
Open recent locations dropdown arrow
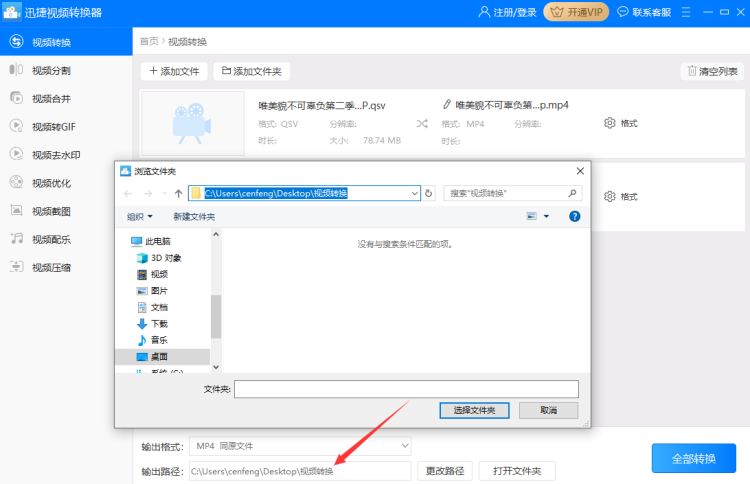coord(164,193)
